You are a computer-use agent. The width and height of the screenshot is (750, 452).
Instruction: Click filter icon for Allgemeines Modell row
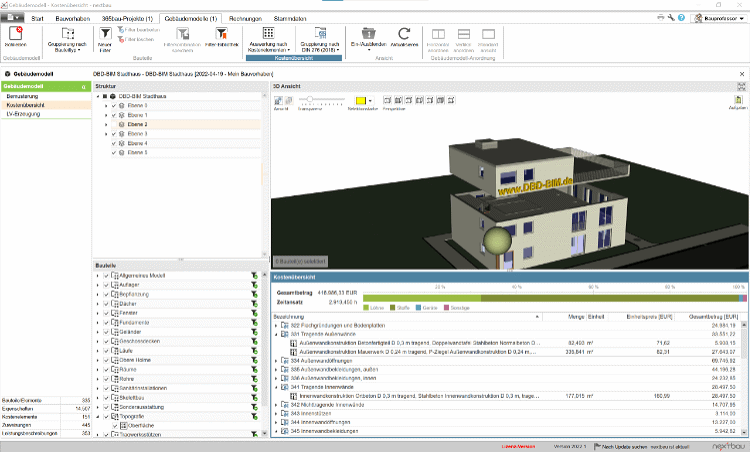click(x=254, y=276)
